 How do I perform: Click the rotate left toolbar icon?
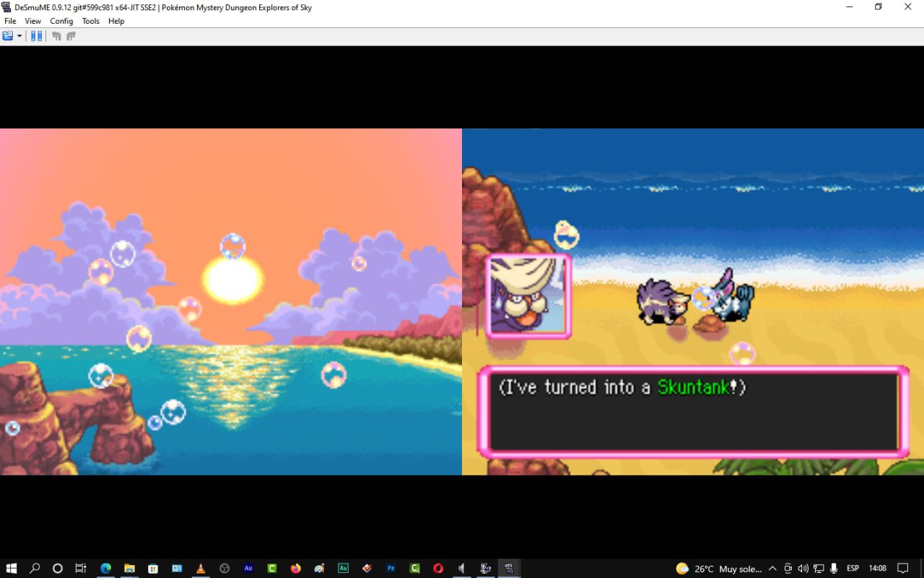(x=56, y=36)
